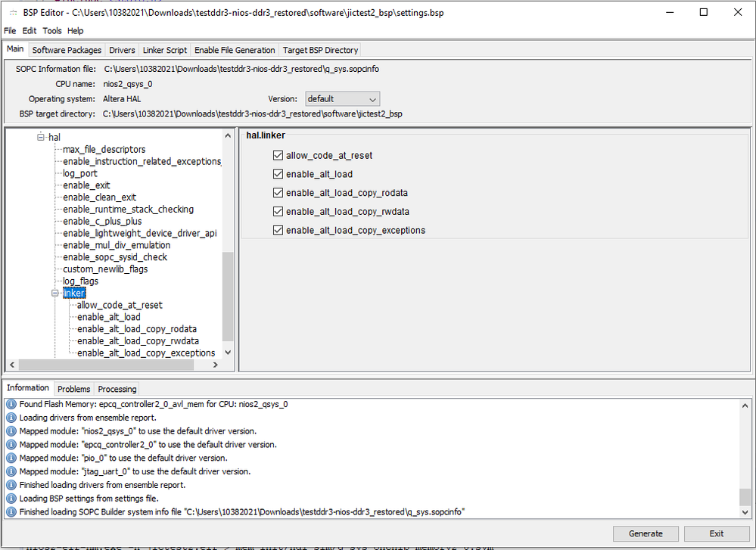Screen dimensions: 756x550
Task: Select enable_runtime_stack_checking tree item
Action: pyautogui.click(x=128, y=210)
